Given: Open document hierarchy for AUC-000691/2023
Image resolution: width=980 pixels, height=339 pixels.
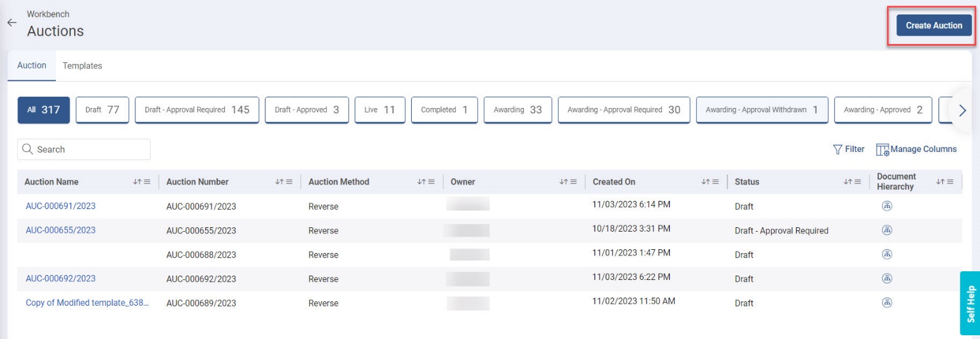Looking at the screenshot, I should pyautogui.click(x=887, y=206).
